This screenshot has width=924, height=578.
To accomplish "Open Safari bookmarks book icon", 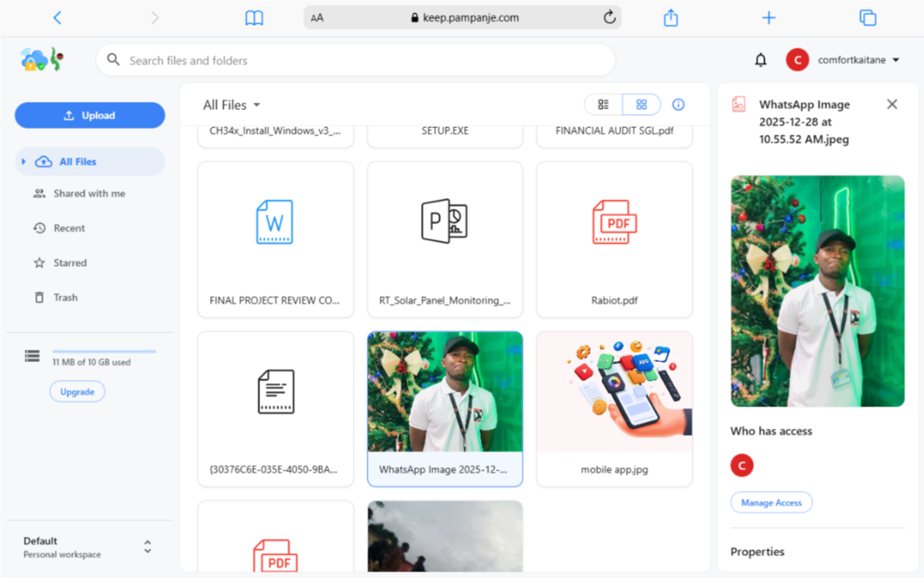I will tap(254, 18).
